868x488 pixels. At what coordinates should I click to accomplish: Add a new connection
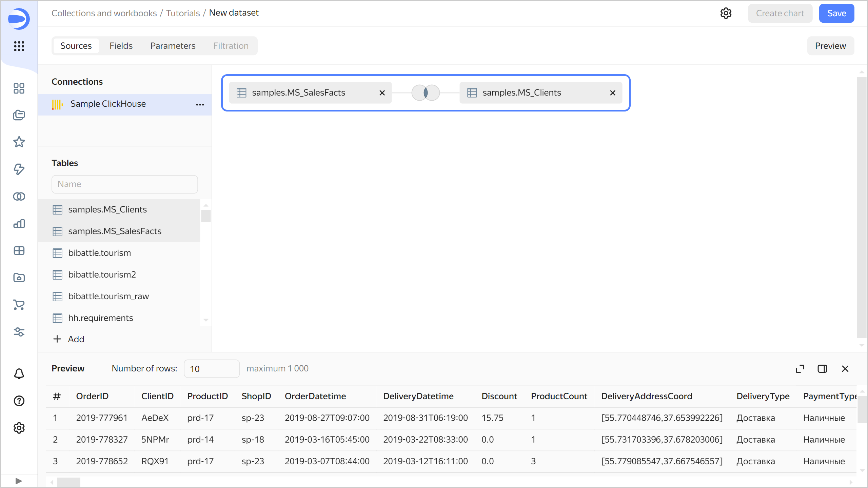69,339
